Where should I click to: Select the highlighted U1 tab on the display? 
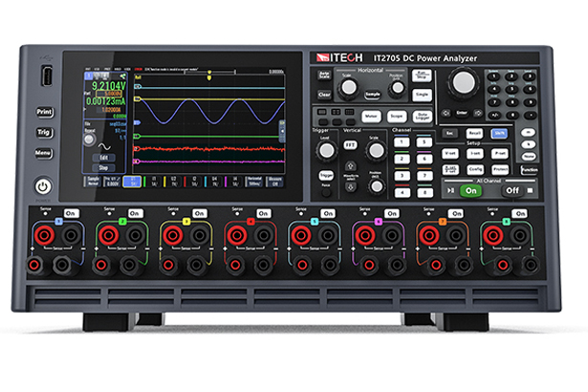(132, 182)
